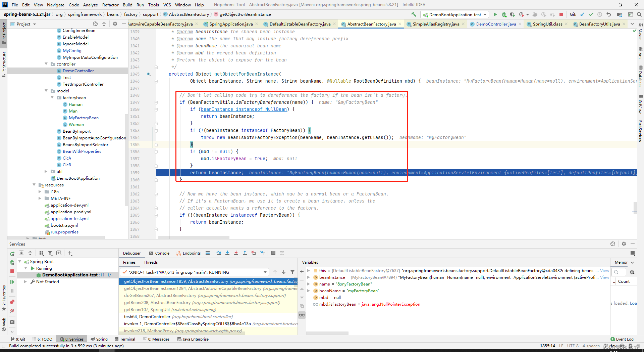This screenshot has width=644, height=352.
Task: Start debugging with the green bug icon
Action: tap(504, 14)
